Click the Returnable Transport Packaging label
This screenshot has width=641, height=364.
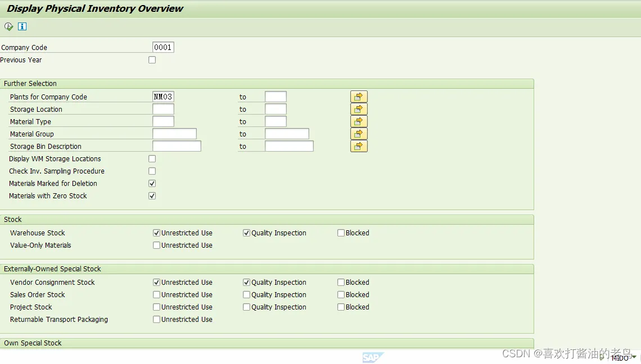coord(59,320)
